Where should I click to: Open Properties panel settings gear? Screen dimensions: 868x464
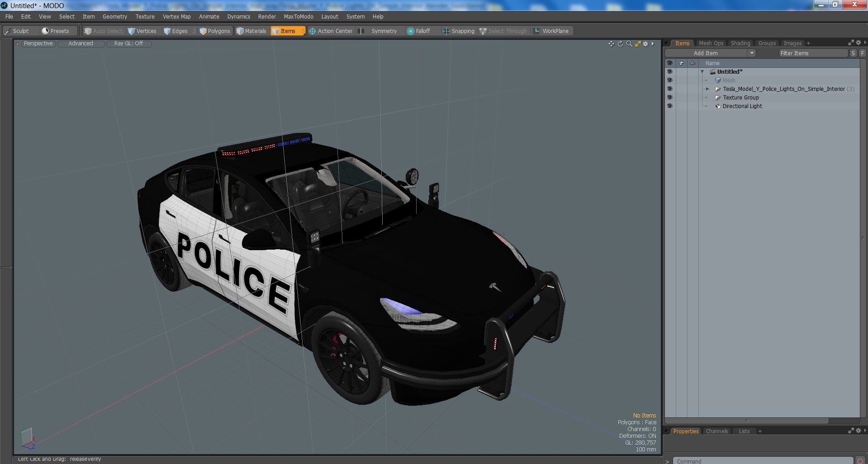858,431
